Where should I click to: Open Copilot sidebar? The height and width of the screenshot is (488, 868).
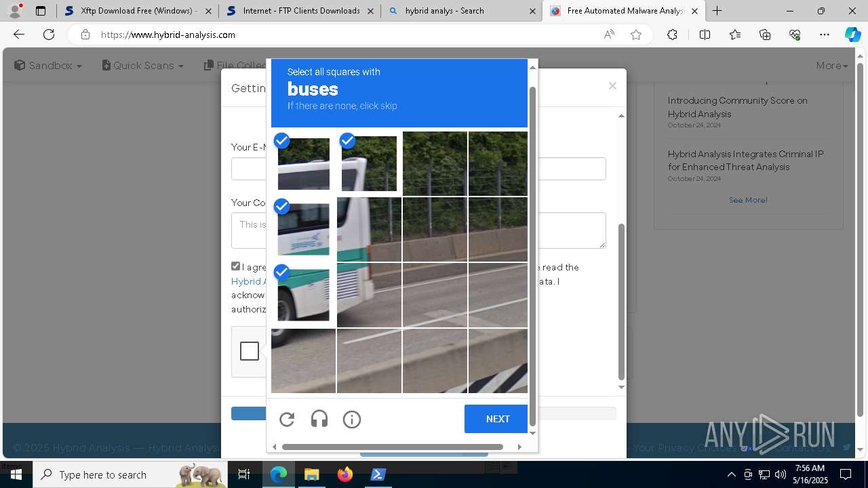click(x=852, y=35)
